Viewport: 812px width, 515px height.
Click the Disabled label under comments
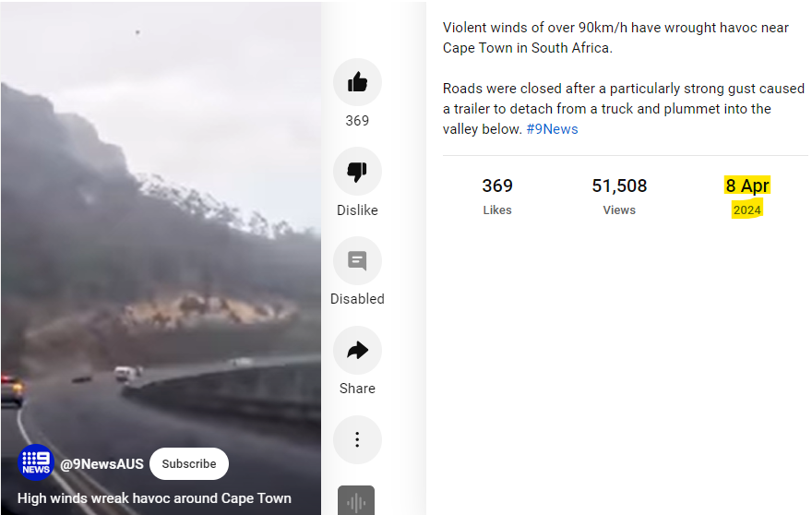(357, 299)
